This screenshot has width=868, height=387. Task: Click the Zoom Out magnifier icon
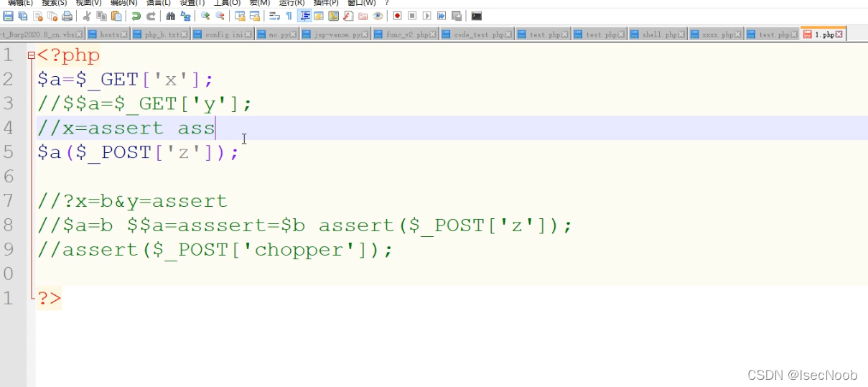(x=220, y=16)
